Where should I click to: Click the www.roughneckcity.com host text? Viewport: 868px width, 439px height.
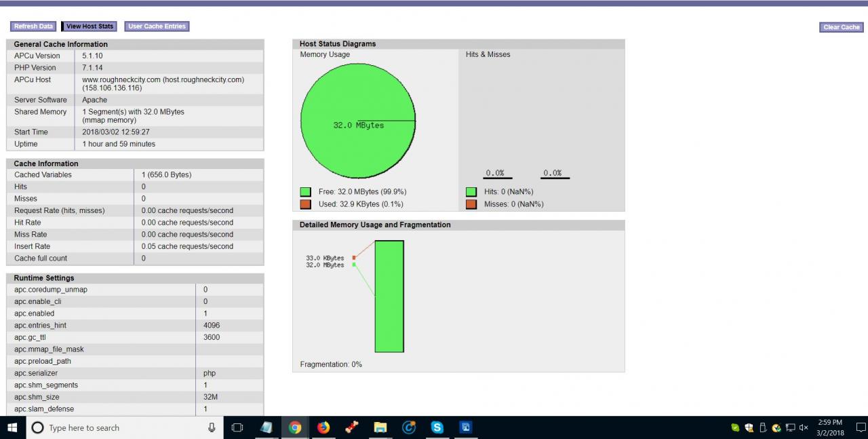[121, 79]
